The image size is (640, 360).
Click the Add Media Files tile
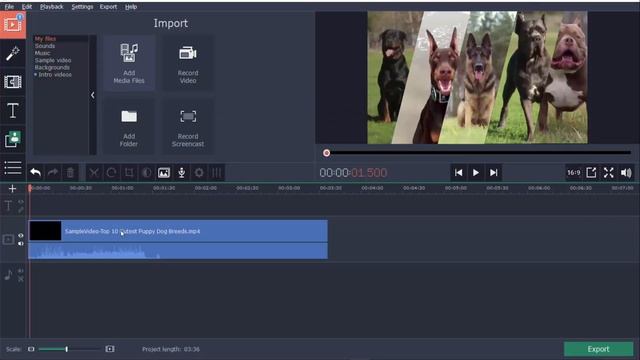coord(129,63)
